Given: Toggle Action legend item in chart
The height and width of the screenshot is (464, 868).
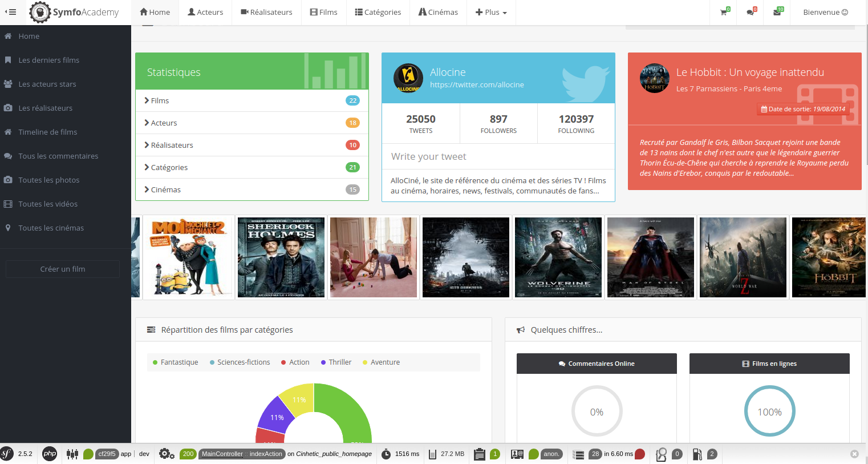Looking at the screenshot, I should [295, 362].
